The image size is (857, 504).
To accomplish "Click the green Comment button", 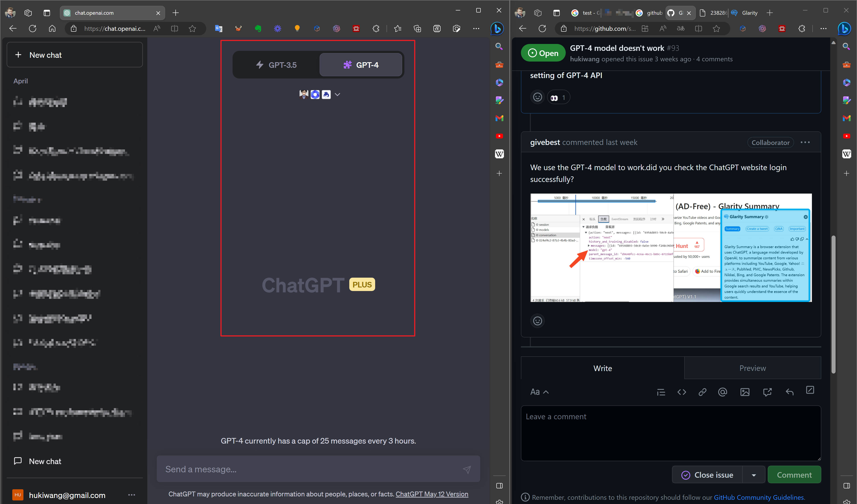I will point(795,474).
